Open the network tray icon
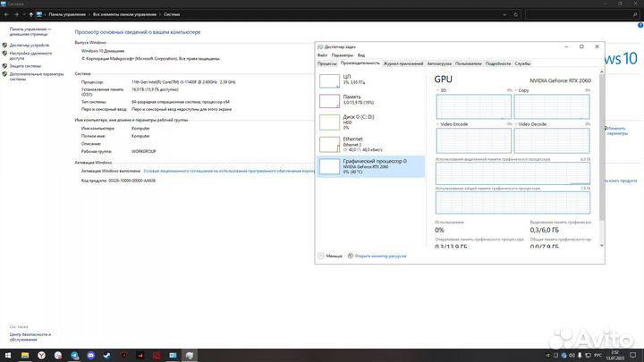The height and width of the screenshot is (362, 644). (x=588, y=356)
